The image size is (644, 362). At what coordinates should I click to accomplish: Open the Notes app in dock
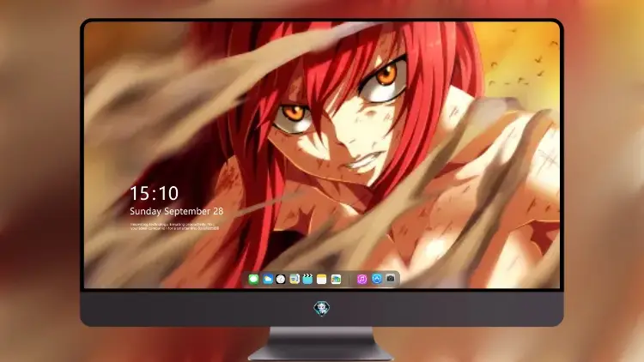tap(322, 280)
